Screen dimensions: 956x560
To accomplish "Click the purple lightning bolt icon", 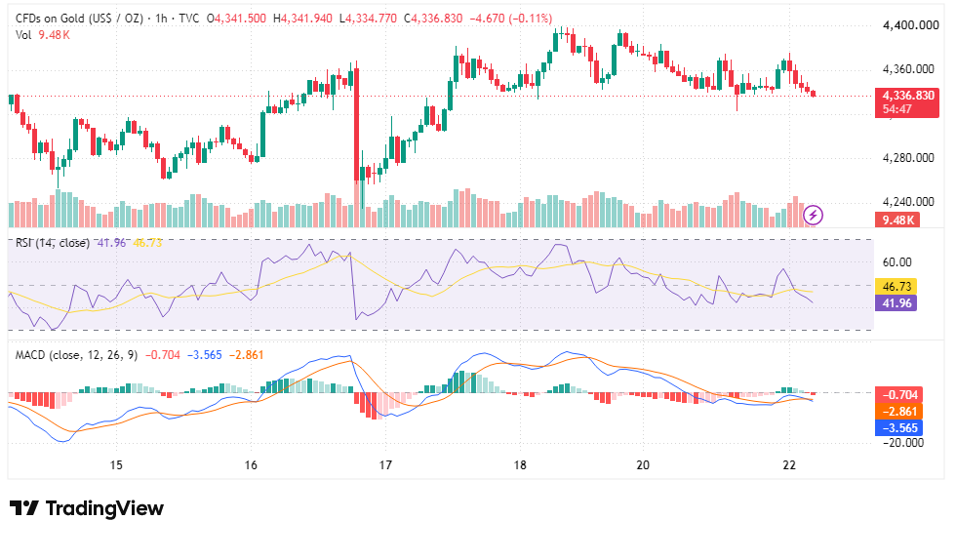I will (813, 215).
